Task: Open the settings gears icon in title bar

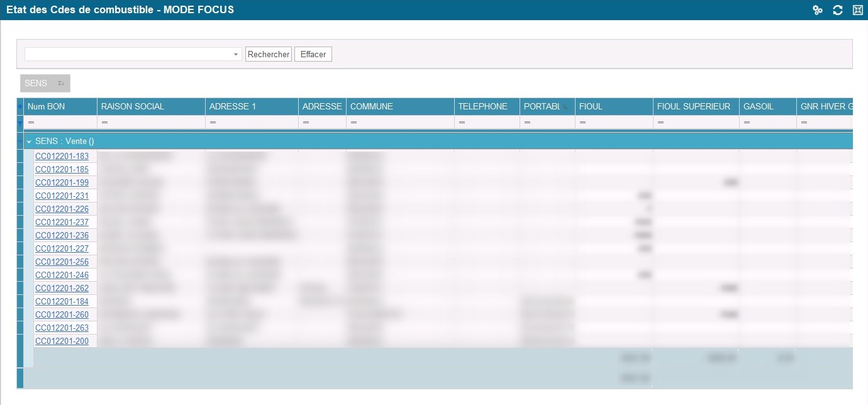Action: tap(817, 9)
